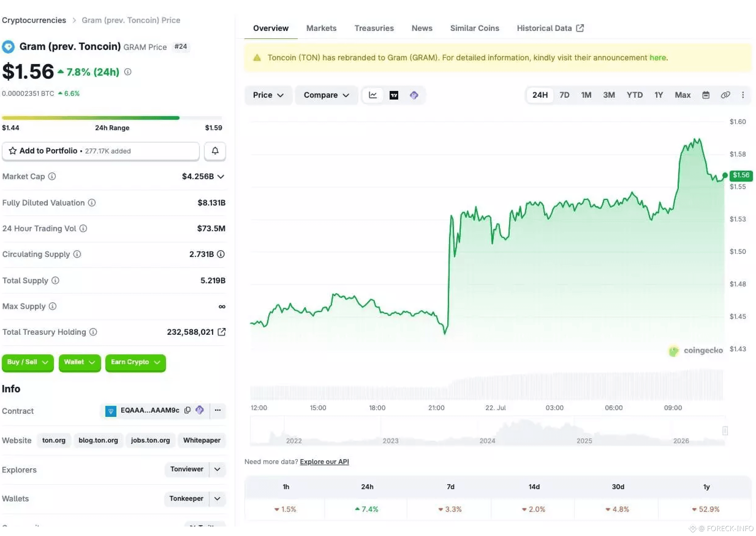
Task: Click the price alert bell icon
Action: click(215, 151)
